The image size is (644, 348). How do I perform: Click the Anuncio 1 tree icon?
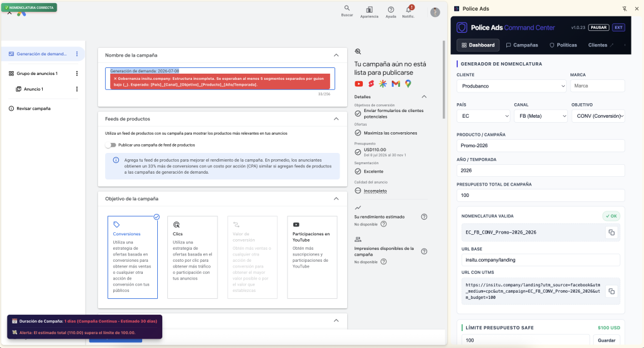(x=18, y=89)
